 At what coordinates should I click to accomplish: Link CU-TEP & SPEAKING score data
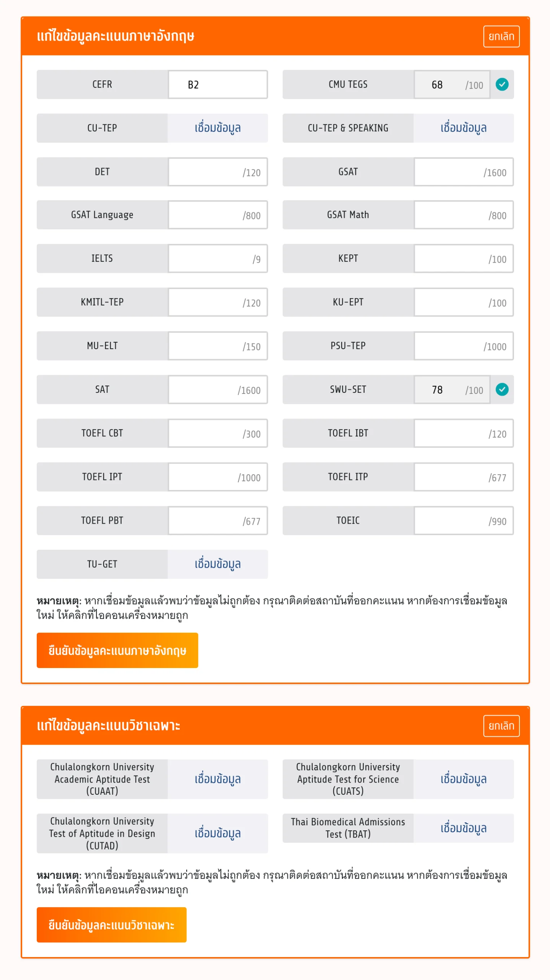point(463,128)
